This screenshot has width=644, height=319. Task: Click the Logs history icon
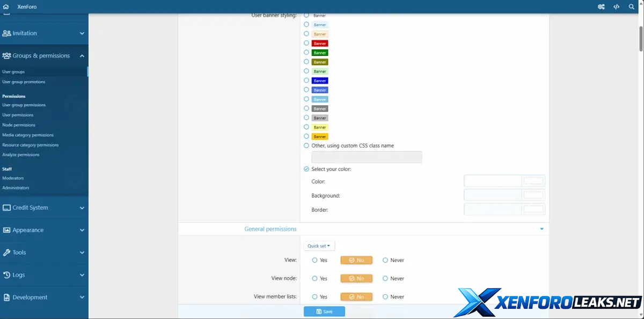pos(6,275)
